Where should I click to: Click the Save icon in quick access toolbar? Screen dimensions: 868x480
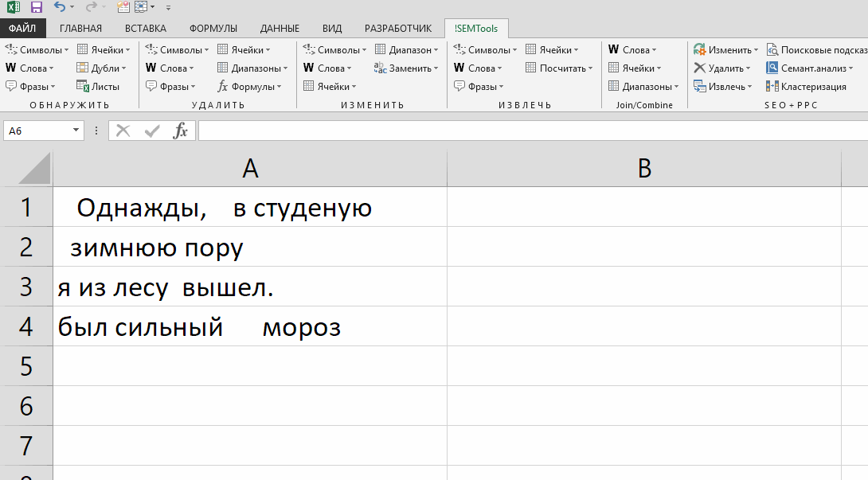[x=37, y=7]
